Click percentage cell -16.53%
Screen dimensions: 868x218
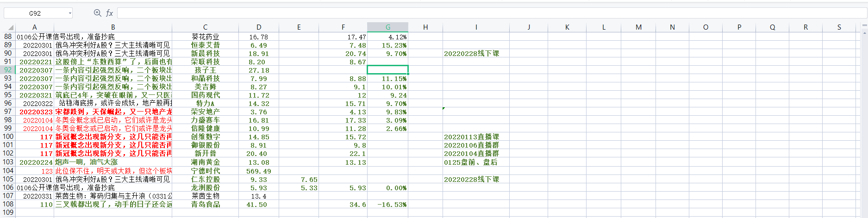click(388, 204)
